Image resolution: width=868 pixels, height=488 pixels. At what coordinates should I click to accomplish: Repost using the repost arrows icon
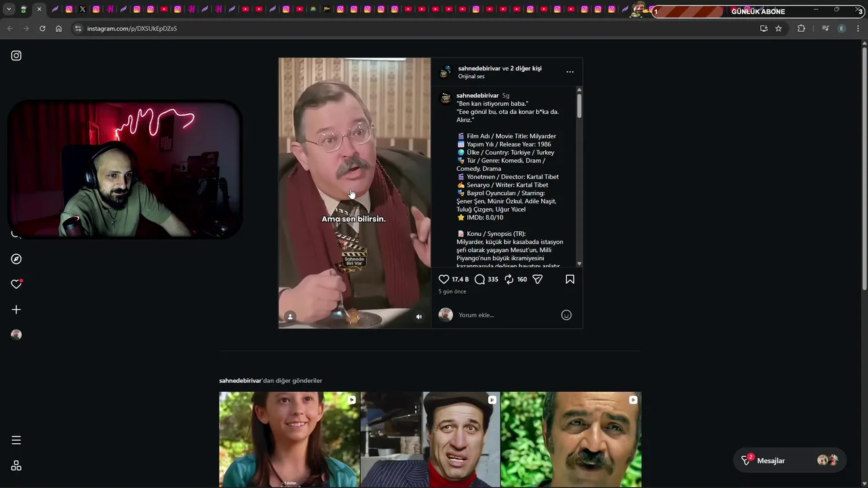point(509,279)
